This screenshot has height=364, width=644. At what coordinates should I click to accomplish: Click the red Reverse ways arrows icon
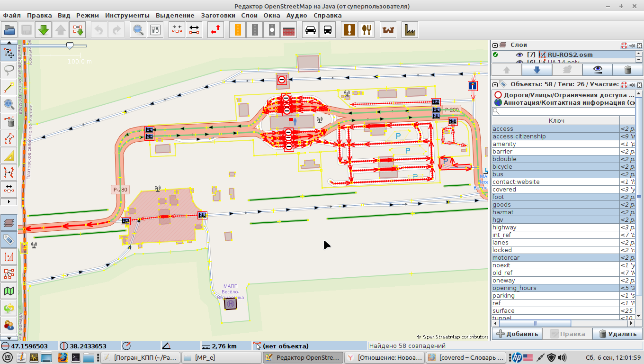[216, 30]
